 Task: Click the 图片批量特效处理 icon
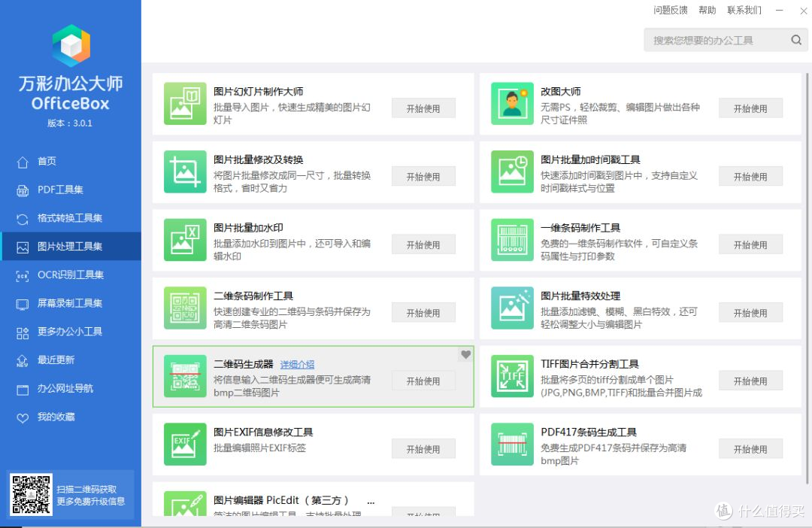tap(512, 308)
